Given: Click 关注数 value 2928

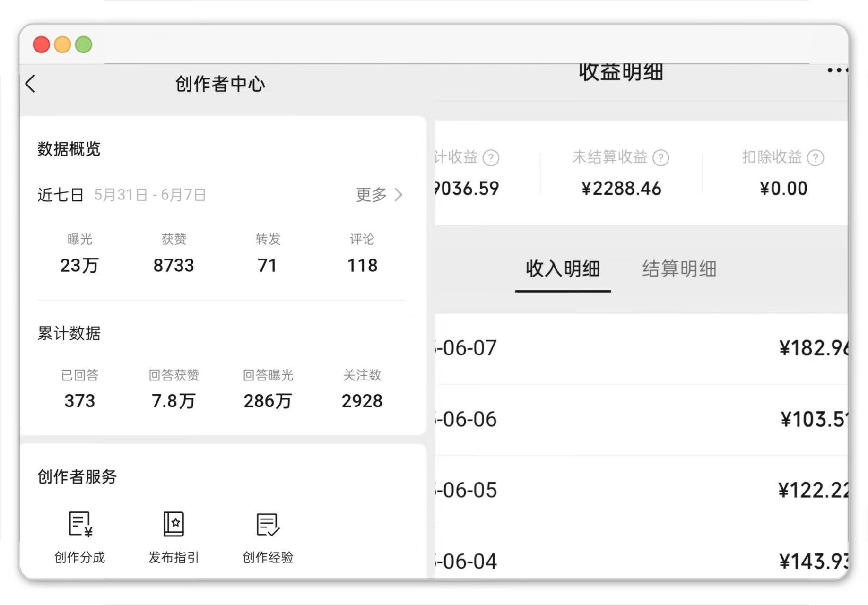Looking at the screenshot, I should coord(362,401).
